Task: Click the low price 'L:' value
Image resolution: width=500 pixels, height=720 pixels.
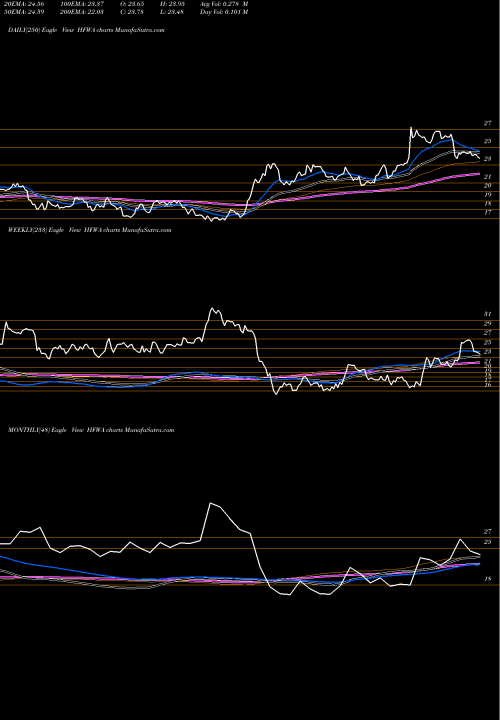Action: click(x=171, y=12)
